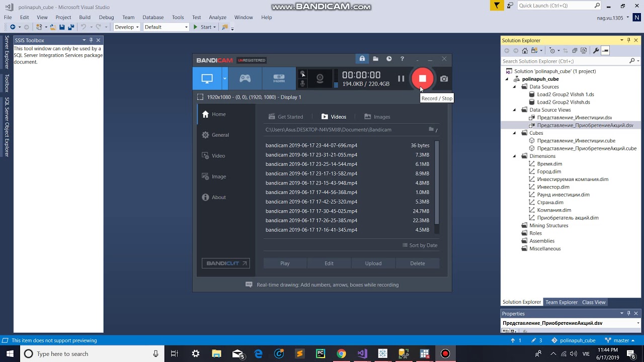Image resolution: width=644 pixels, height=362 pixels.
Task: Stop recording with the red Bandicam button
Action: click(423, 78)
